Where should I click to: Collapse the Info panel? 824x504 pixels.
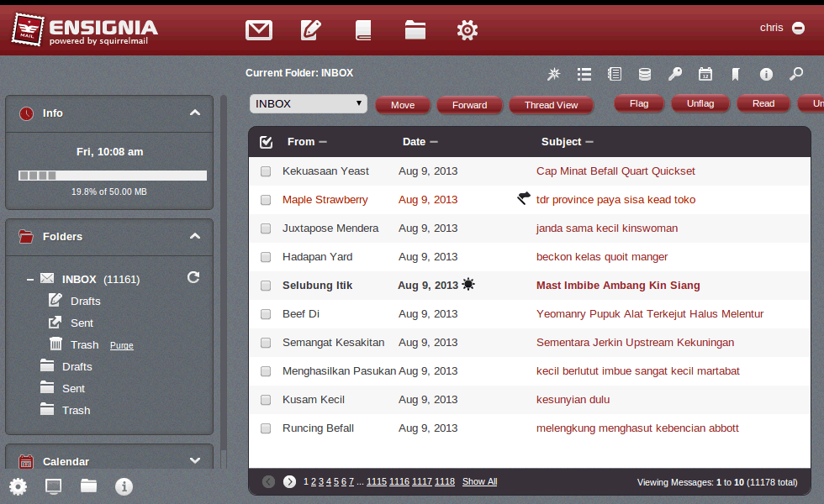coord(195,113)
